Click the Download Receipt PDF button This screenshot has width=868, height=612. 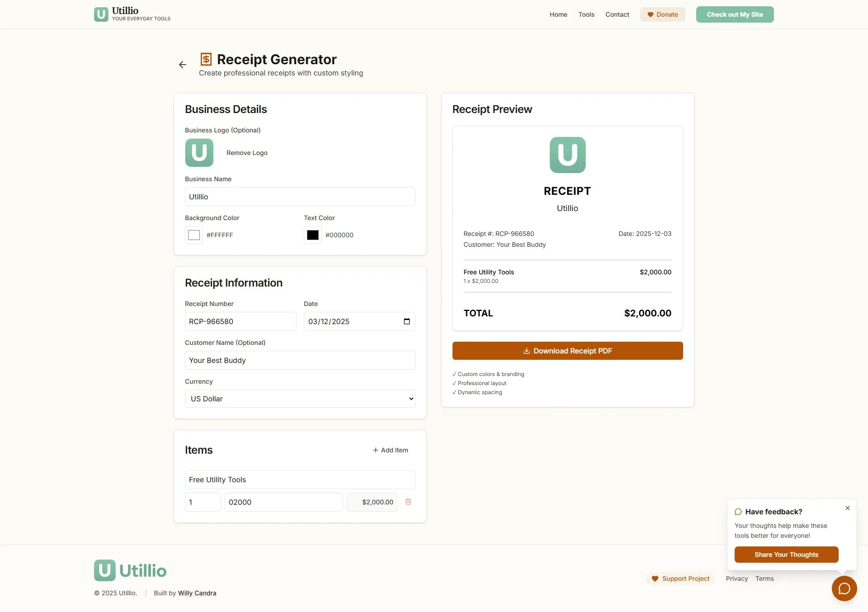(567, 351)
